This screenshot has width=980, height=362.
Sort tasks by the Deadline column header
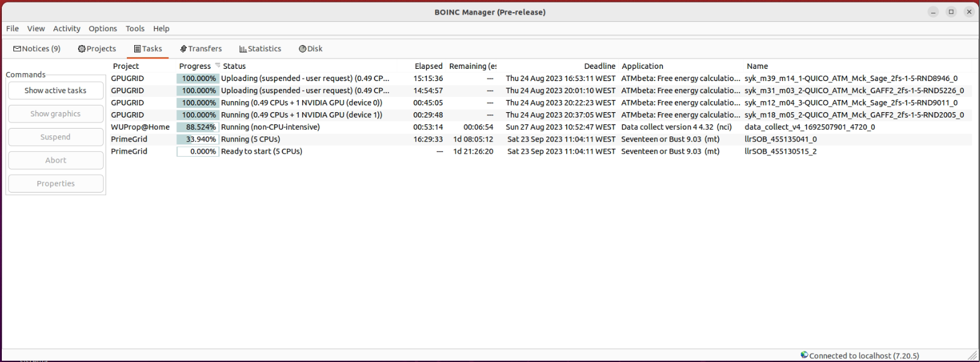click(599, 66)
